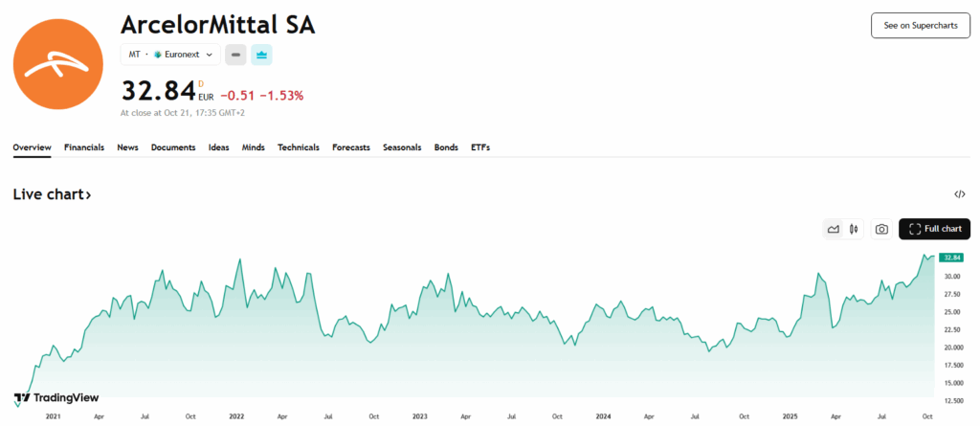
Task: Click the green 32.84 price label
Action: click(951, 258)
